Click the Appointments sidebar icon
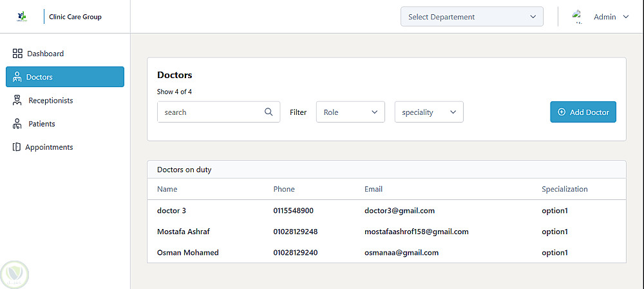 (x=17, y=147)
